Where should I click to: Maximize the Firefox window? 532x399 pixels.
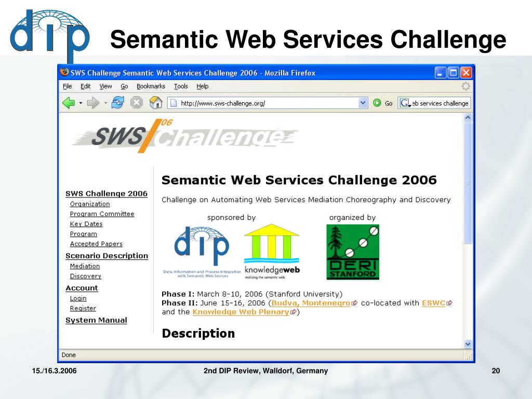453,73
